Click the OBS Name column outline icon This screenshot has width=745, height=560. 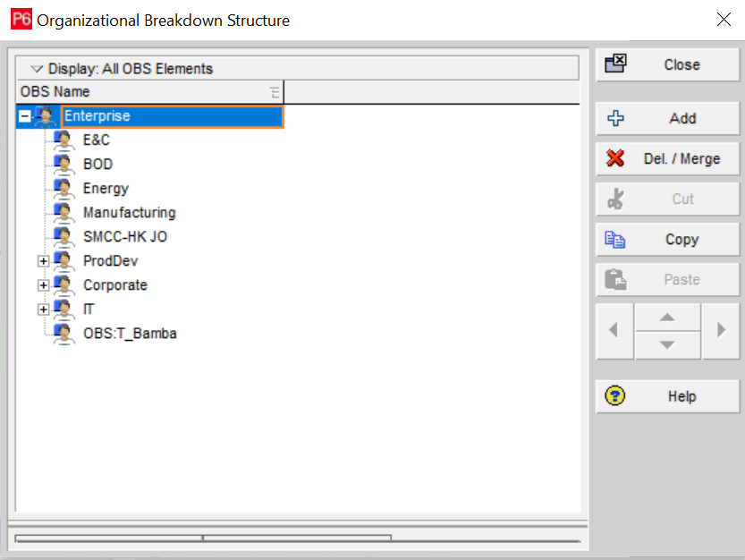tap(275, 92)
